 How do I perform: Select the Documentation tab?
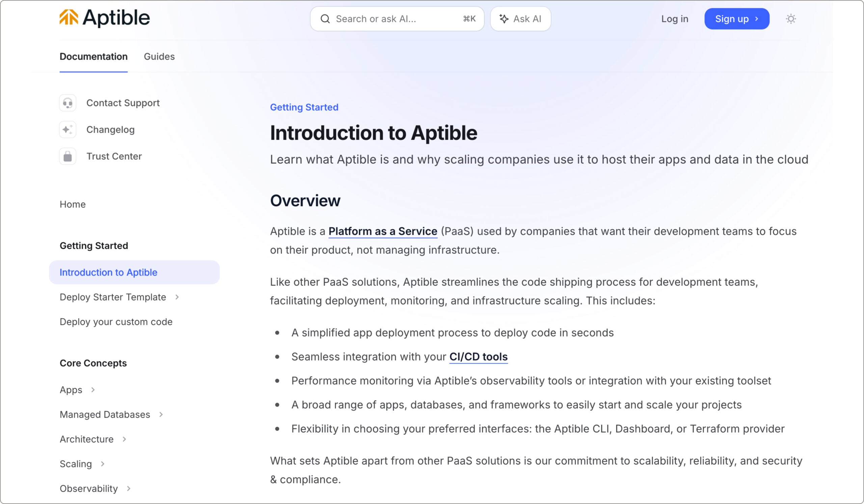pos(93,57)
